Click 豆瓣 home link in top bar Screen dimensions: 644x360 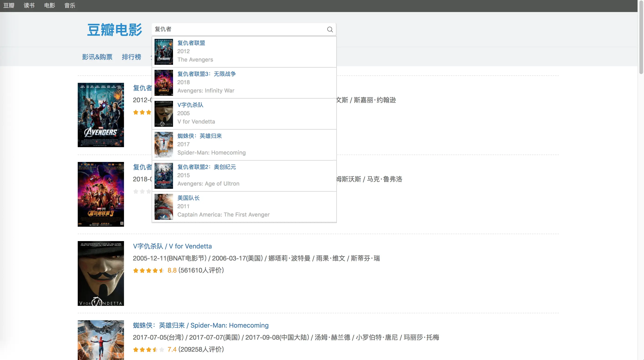[x=9, y=6]
